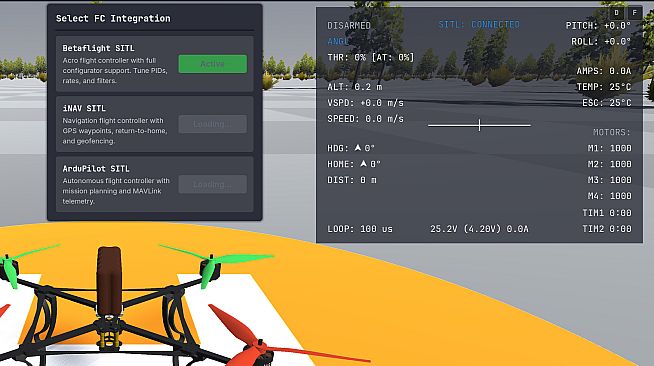Click the M1: 1000 motor value
Image resolution: width=654 pixels, height=366 pixels.
[x=609, y=148]
